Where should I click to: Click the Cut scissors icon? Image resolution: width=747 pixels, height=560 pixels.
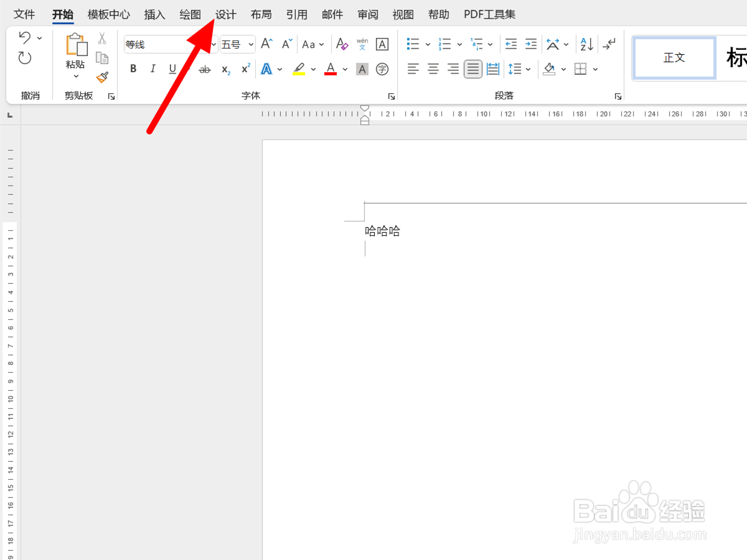(102, 39)
